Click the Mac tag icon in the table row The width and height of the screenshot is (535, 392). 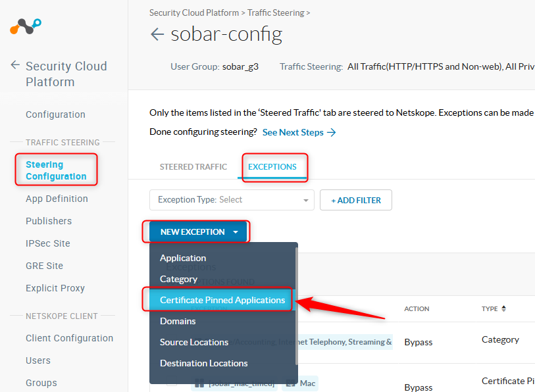pyautogui.click(x=290, y=383)
